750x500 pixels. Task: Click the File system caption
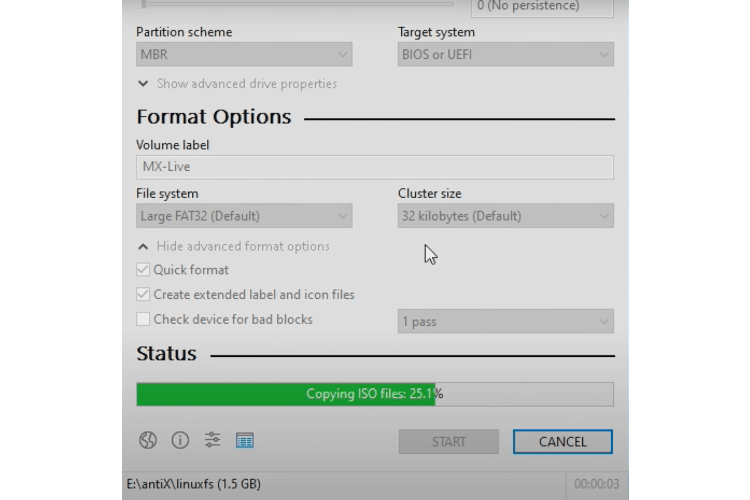click(x=167, y=193)
